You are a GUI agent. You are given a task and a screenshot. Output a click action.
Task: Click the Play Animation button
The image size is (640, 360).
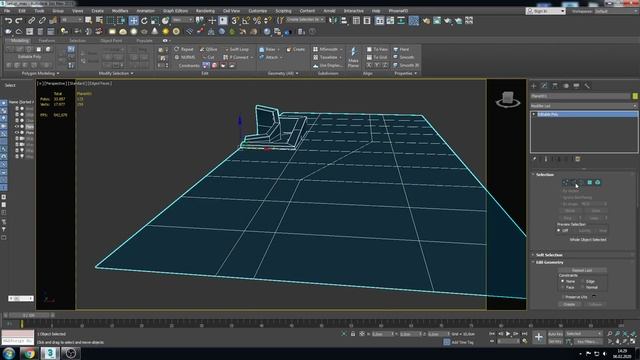[508, 334]
